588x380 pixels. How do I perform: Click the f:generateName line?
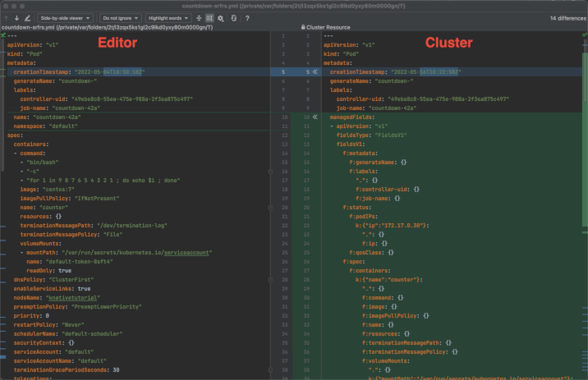(x=378, y=163)
